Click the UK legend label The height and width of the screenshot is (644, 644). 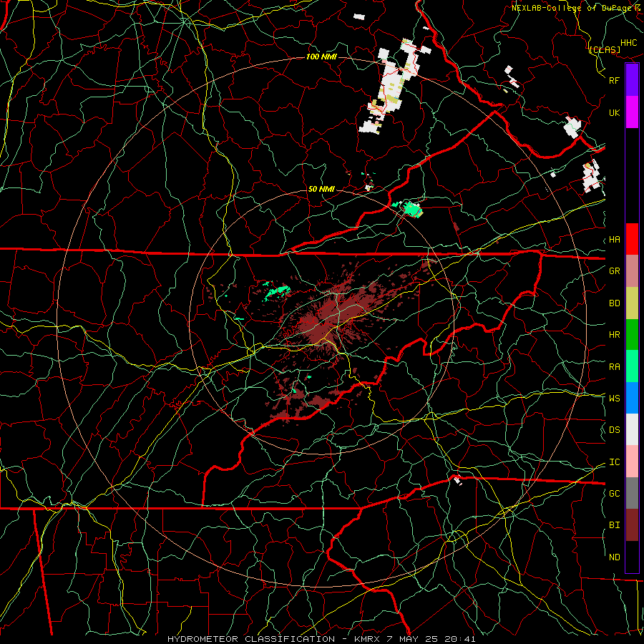[x=614, y=112]
